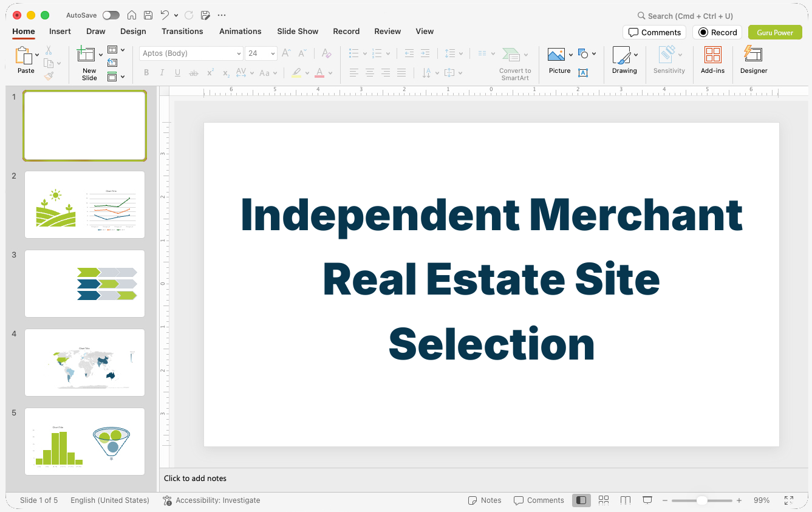Open the Slide Show tab

tap(298, 31)
